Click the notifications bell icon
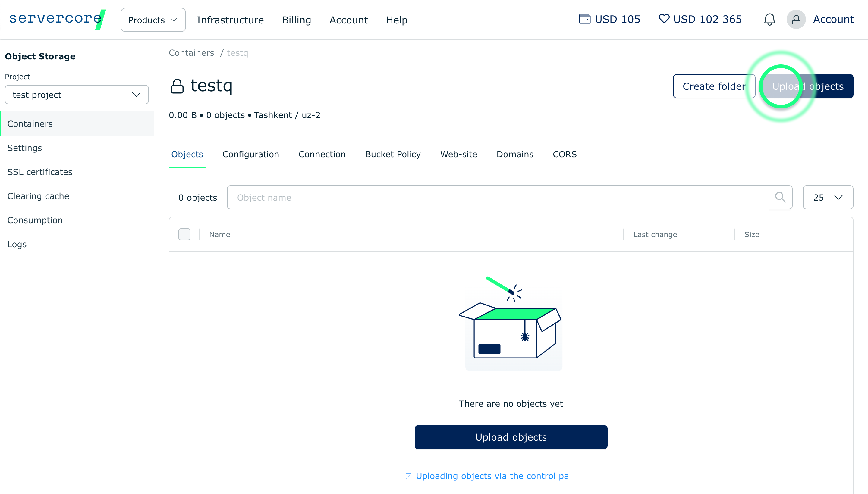 point(769,19)
